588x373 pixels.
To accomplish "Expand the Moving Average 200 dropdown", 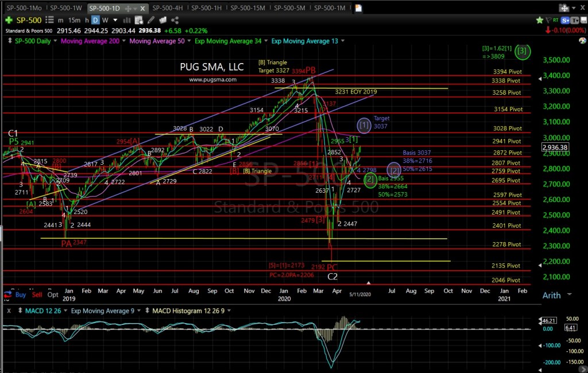I will point(124,41).
